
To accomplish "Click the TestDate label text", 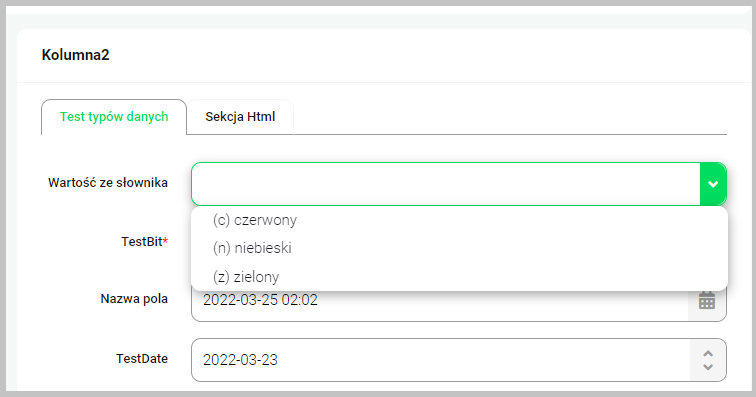I will 142,359.
